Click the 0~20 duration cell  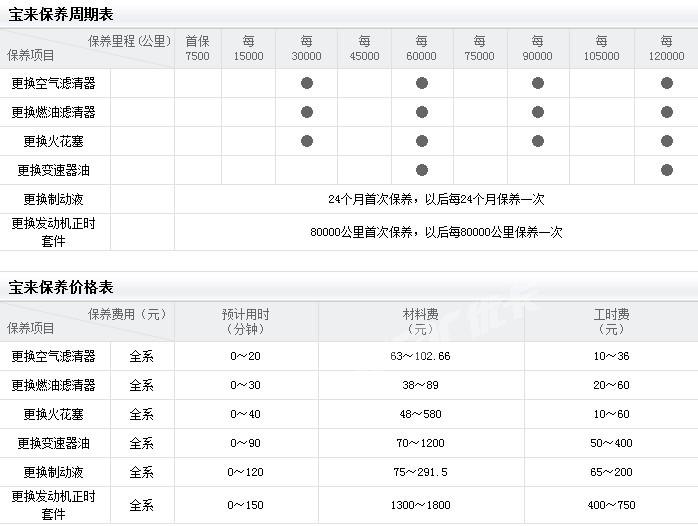point(246,356)
